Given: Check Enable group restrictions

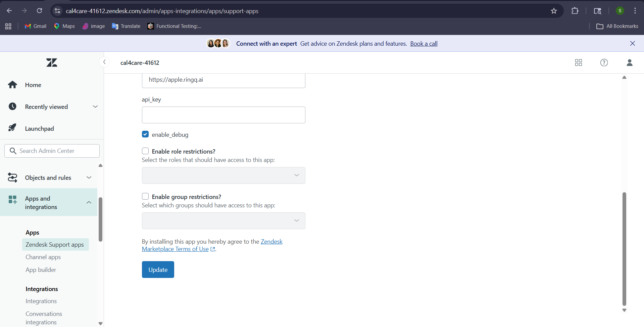Looking at the screenshot, I should coord(145,196).
